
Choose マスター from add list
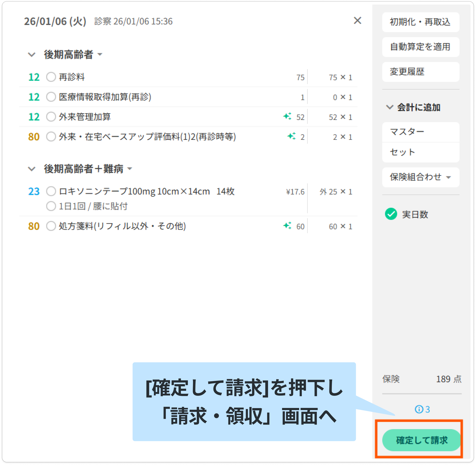tap(420, 132)
